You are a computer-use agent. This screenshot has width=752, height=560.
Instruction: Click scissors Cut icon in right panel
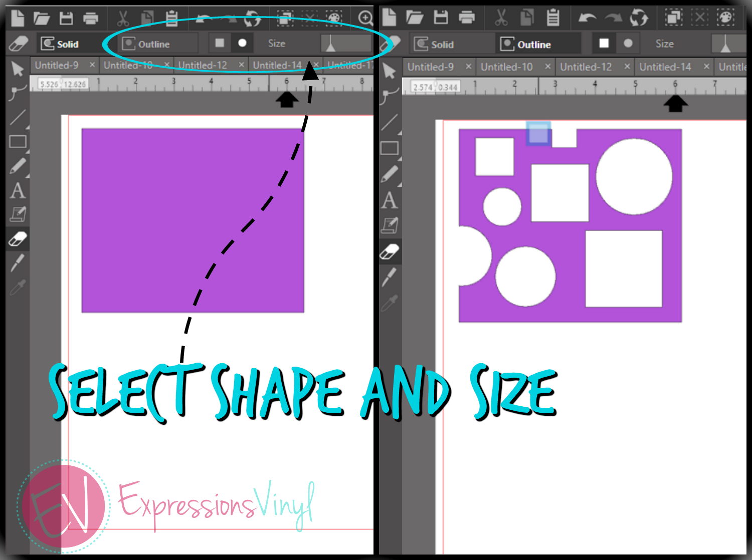click(x=501, y=18)
